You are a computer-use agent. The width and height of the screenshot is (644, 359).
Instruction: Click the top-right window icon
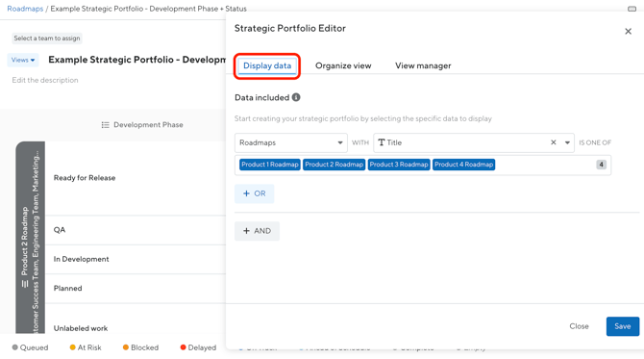pos(632,9)
